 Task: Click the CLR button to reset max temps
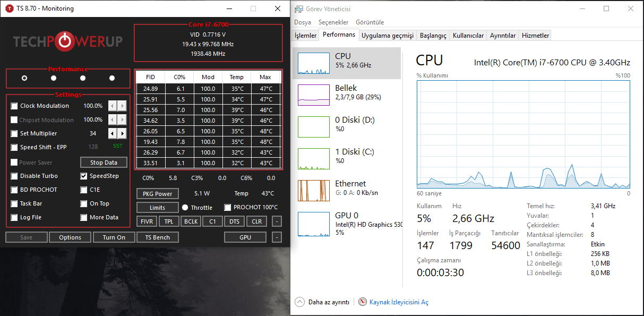256,221
